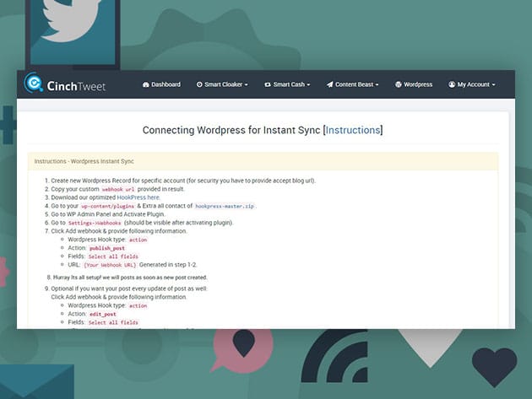Image resolution: width=532 pixels, height=399 pixels.
Task: Open the My Account dropdown caret
Action: 493,85
